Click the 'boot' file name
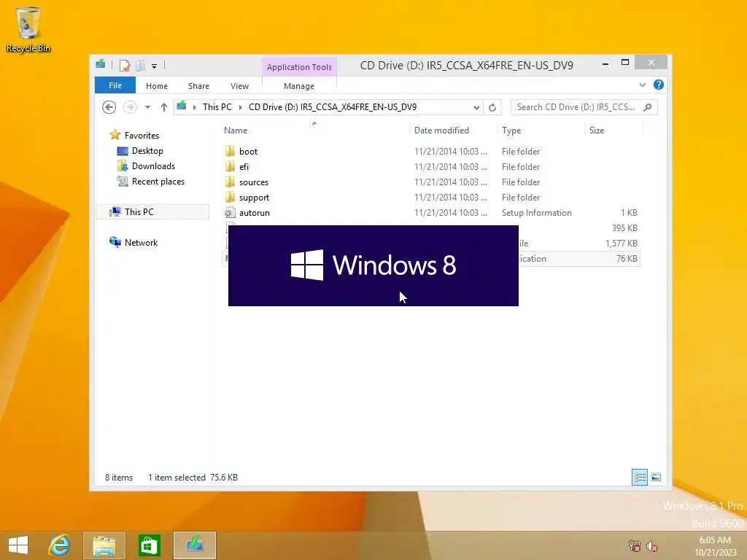Viewport: 747px width, 560px height. [x=248, y=152]
